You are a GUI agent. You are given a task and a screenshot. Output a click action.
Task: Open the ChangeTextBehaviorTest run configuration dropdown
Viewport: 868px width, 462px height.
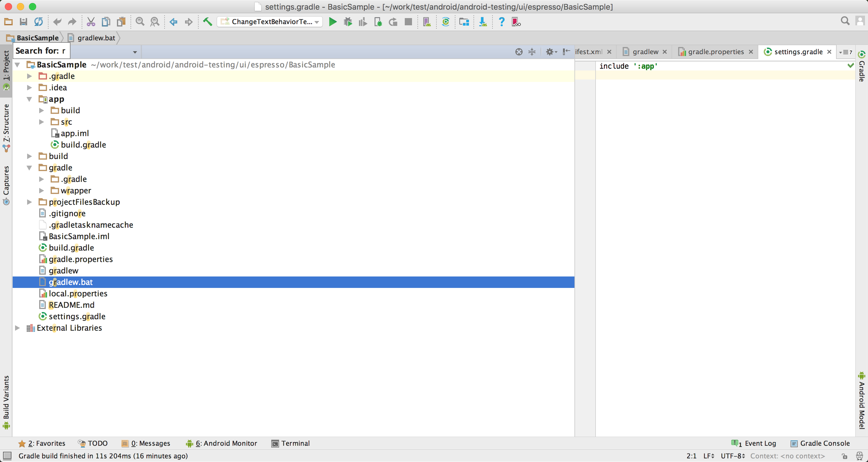click(269, 22)
